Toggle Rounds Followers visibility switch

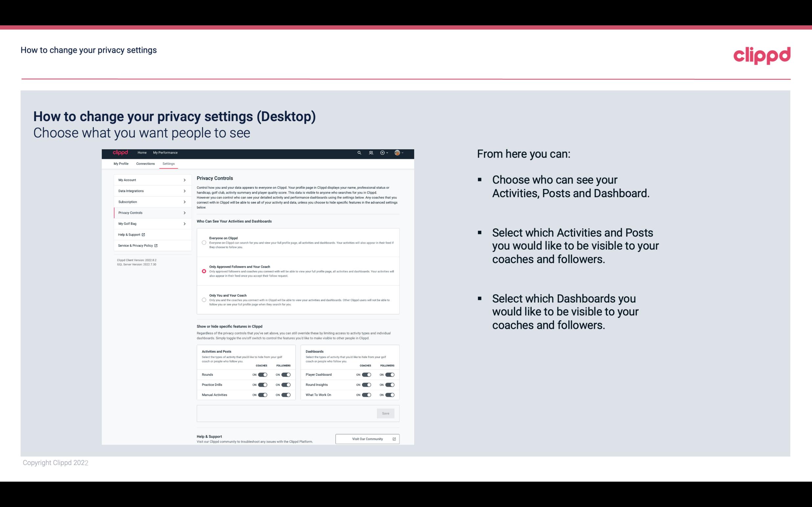[286, 374]
